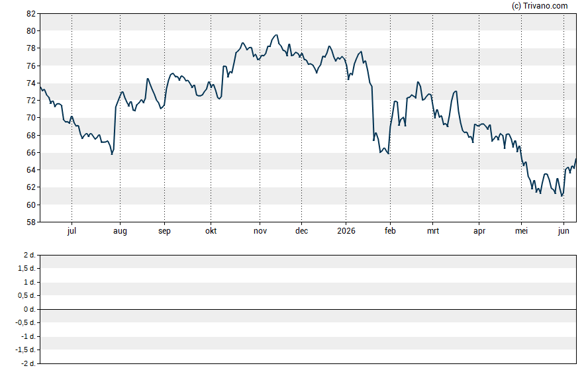
Task: Click the 'nov' month label
Action: click(260, 231)
